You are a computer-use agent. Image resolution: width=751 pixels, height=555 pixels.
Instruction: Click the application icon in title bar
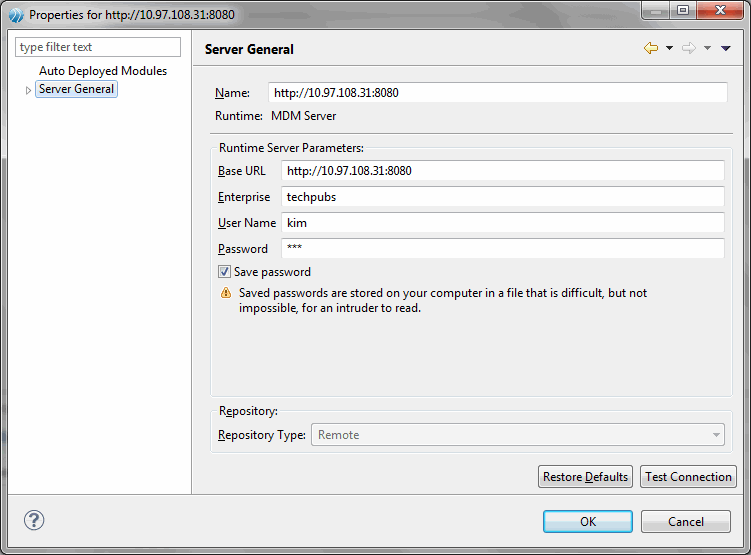point(16,15)
